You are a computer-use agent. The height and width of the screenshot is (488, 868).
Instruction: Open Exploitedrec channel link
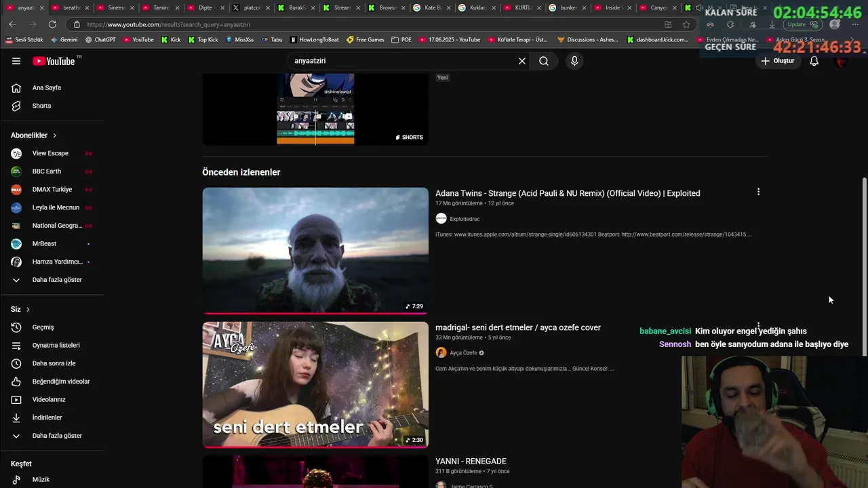(465, 219)
